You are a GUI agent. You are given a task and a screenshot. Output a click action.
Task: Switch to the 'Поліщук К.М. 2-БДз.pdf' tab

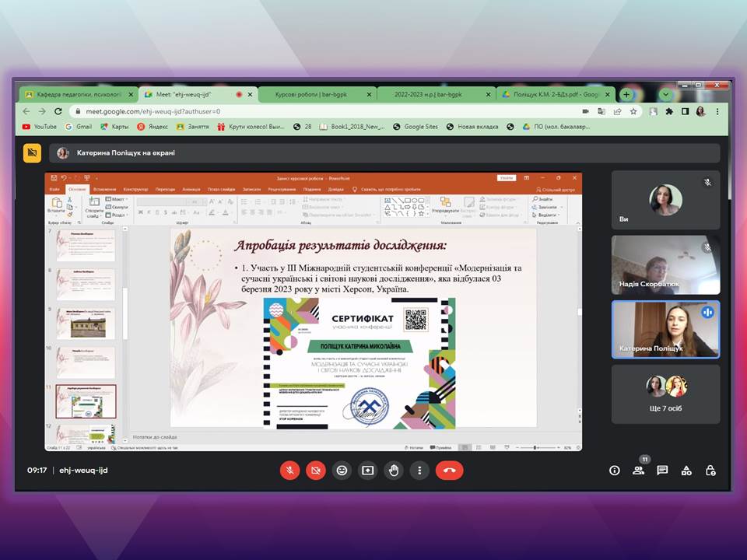click(555, 94)
